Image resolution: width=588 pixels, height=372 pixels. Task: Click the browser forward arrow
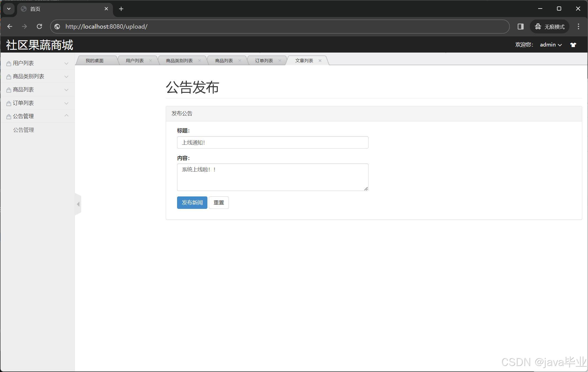click(x=25, y=26)
